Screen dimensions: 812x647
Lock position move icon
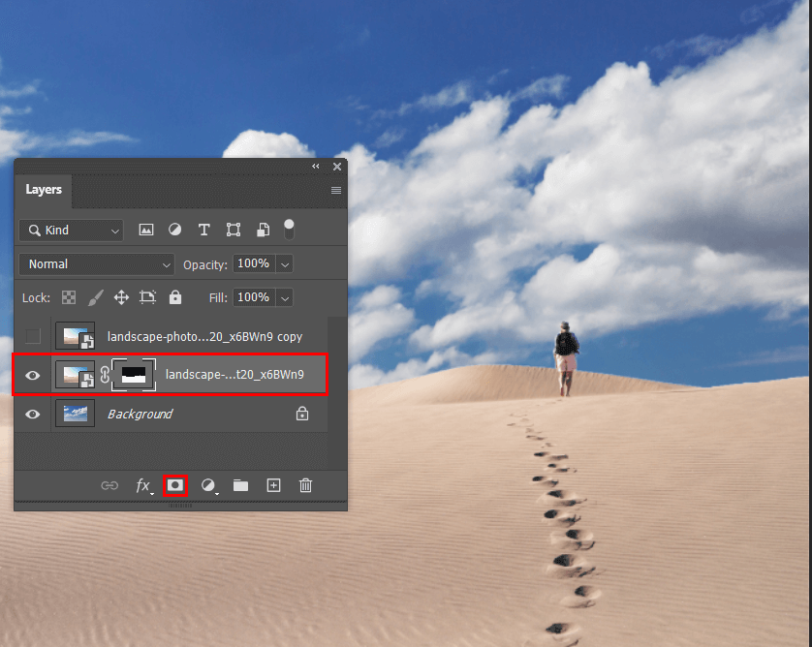coord(121,297)
